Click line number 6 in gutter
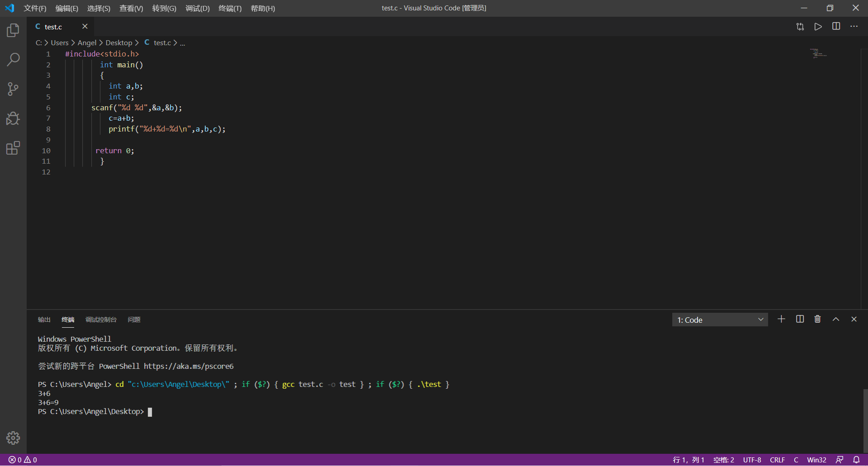 [48, 108]
